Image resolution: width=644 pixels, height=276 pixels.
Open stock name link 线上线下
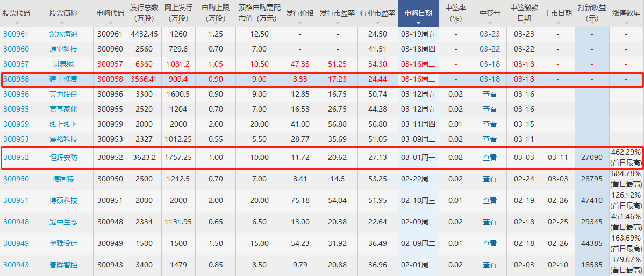tap(63, 124)
